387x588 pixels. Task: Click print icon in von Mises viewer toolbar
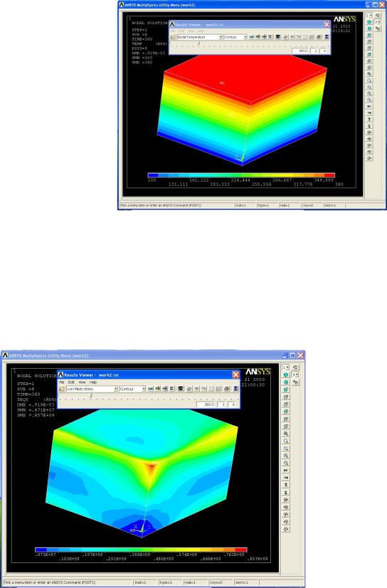[x=226, y=389]
